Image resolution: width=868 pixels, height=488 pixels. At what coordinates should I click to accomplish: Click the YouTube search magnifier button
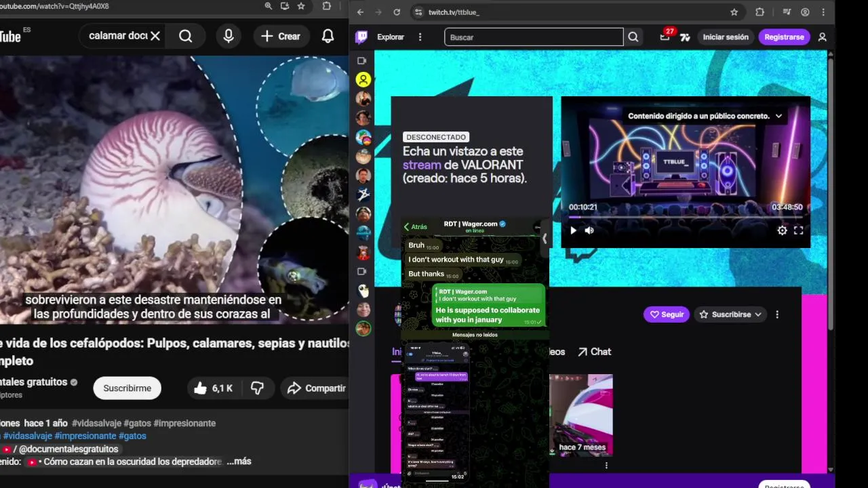[186, 36]
